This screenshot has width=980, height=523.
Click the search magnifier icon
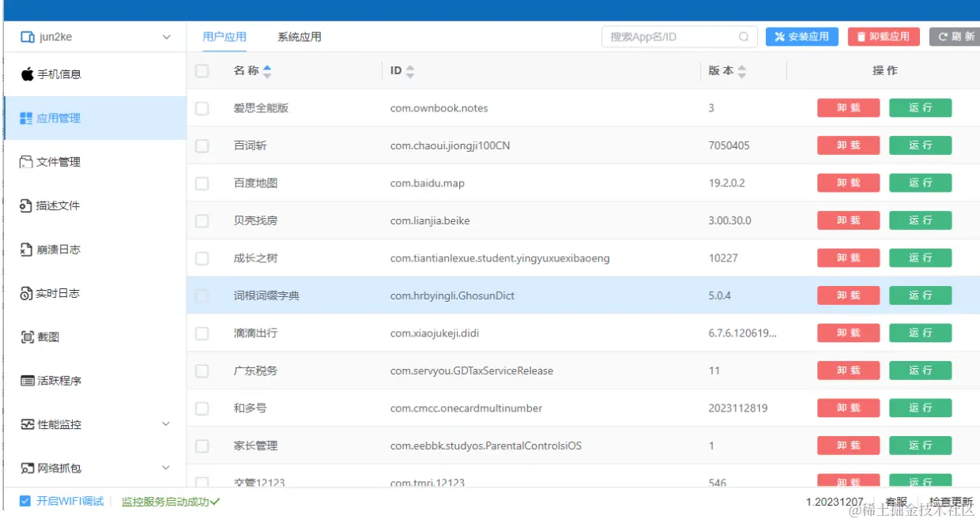tap(744, 36)
